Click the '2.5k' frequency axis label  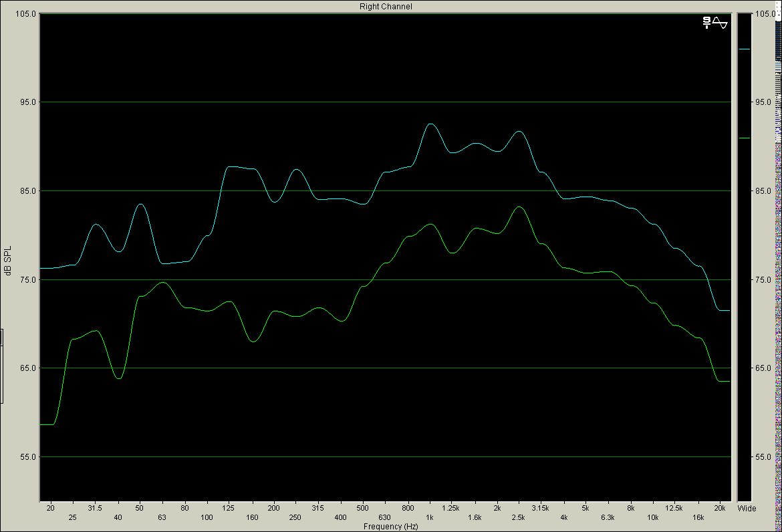518,517
